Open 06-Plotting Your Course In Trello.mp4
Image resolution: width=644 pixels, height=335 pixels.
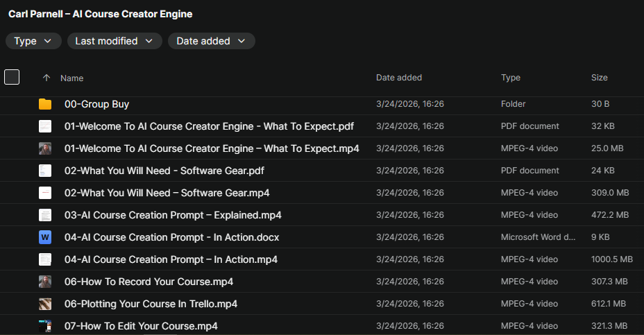[x=151, y=304]
